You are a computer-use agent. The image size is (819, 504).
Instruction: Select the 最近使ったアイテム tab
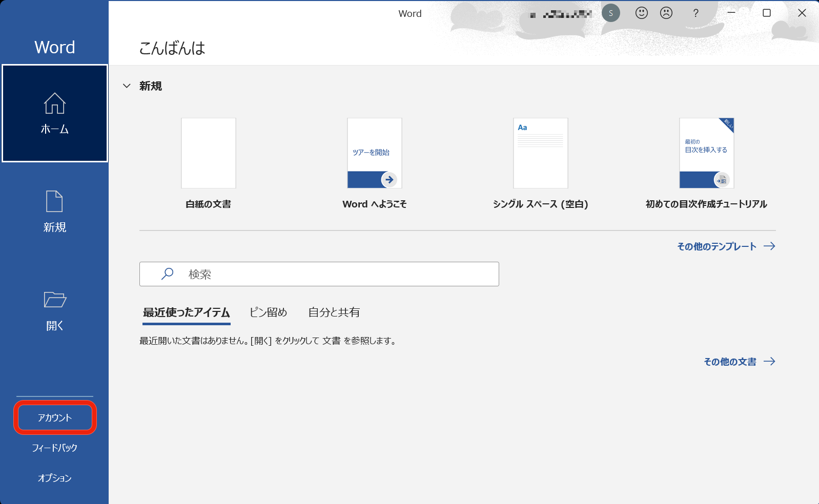(186, 312)
